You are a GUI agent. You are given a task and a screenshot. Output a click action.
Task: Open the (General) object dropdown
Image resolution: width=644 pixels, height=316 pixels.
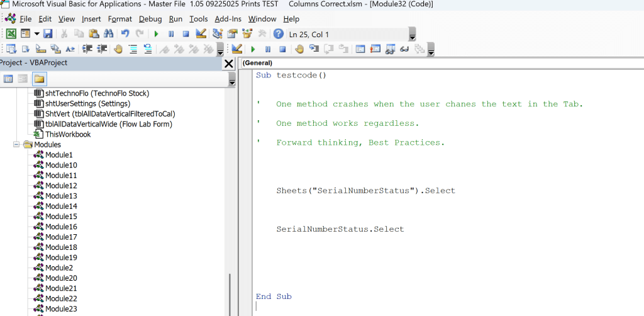tap(440, 63)
